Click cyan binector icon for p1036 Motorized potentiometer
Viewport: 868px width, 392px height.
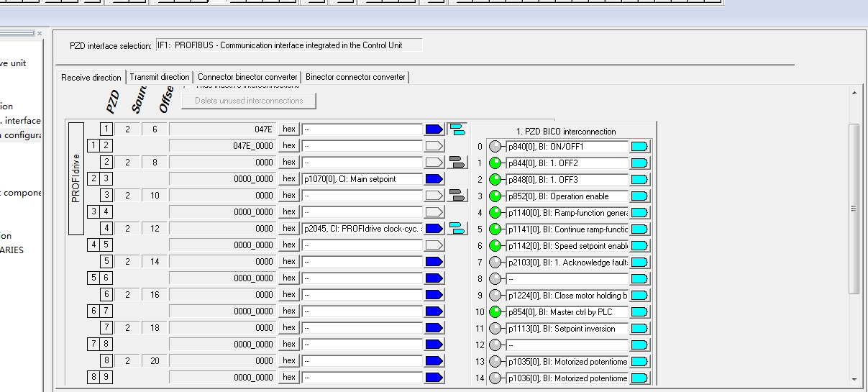coord(639,378)
